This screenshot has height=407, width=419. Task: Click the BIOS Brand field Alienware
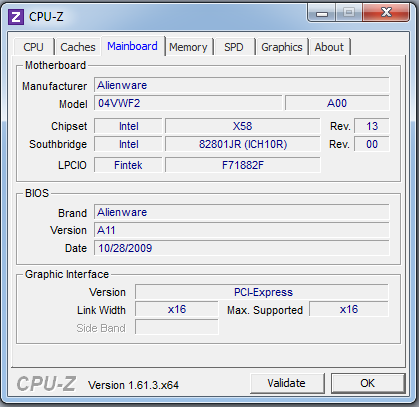[x=242, y=212]
